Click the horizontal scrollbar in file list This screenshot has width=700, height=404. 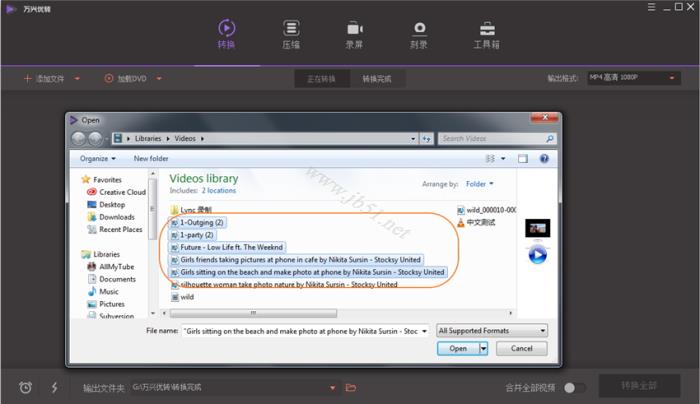(x=253, y=313)
